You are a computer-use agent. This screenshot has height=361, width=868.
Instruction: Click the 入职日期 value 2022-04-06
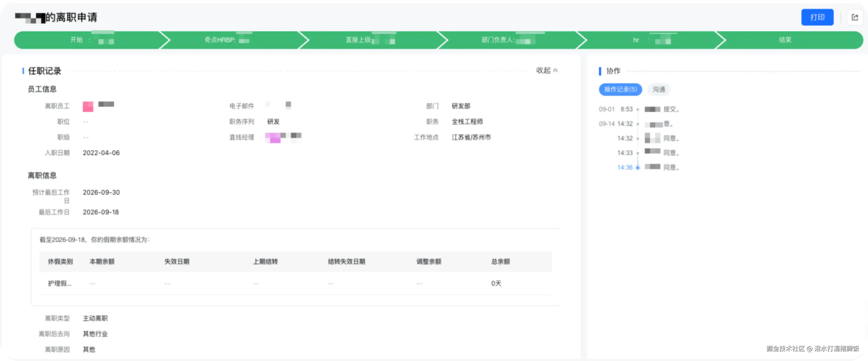(101, 153)
